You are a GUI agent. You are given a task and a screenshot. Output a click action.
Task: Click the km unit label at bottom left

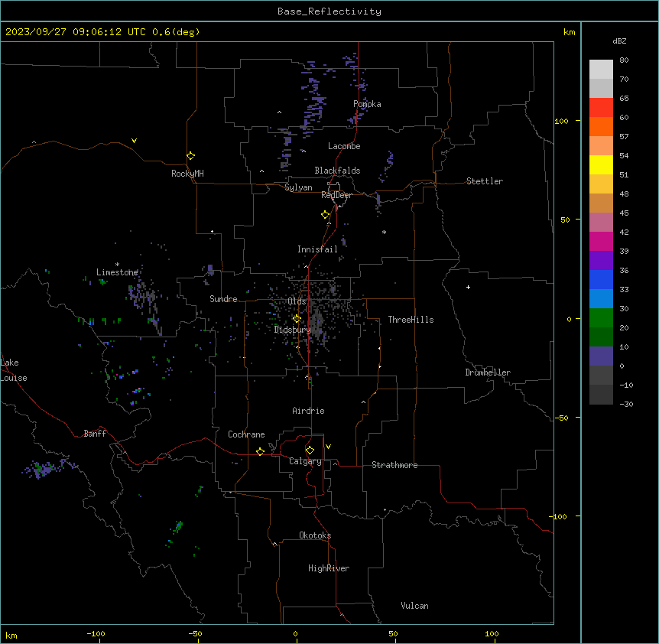pos(11,636)
